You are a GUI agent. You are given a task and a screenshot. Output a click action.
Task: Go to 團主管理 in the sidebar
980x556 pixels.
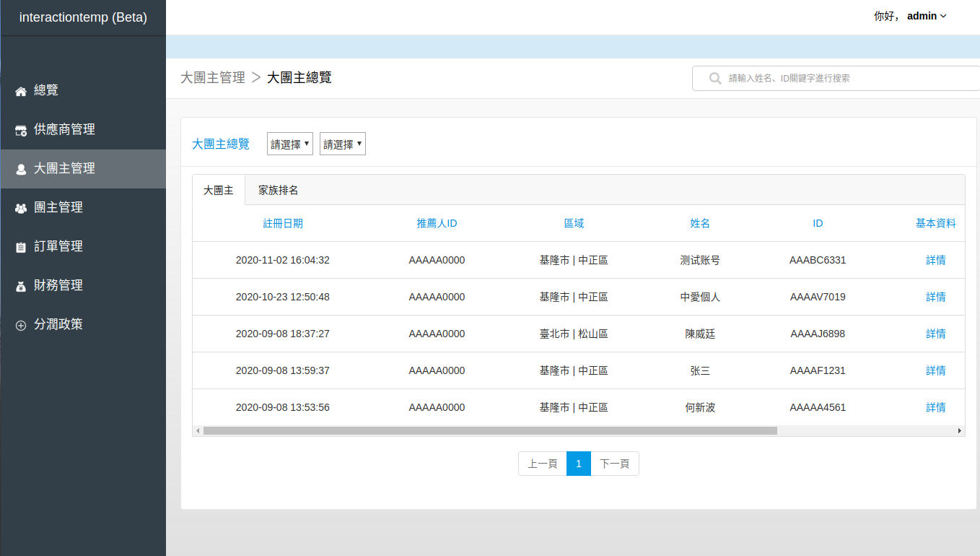pos(83,208)
